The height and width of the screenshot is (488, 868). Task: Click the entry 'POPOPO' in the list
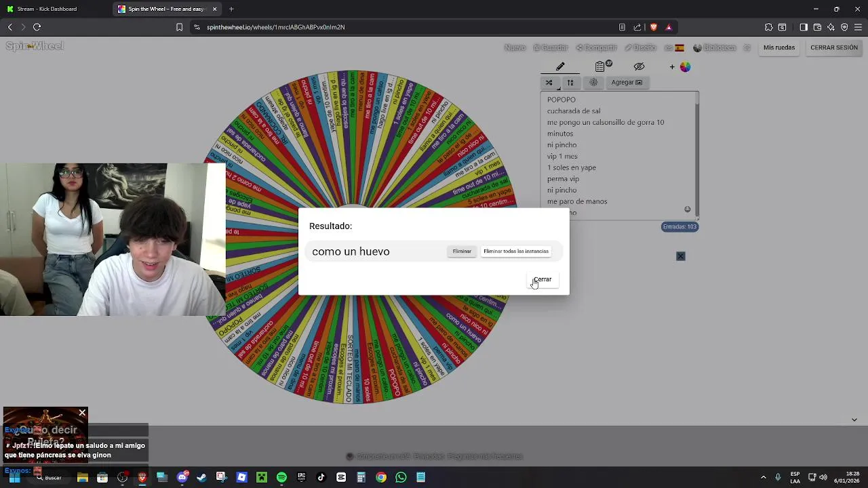tap(561, 100)
